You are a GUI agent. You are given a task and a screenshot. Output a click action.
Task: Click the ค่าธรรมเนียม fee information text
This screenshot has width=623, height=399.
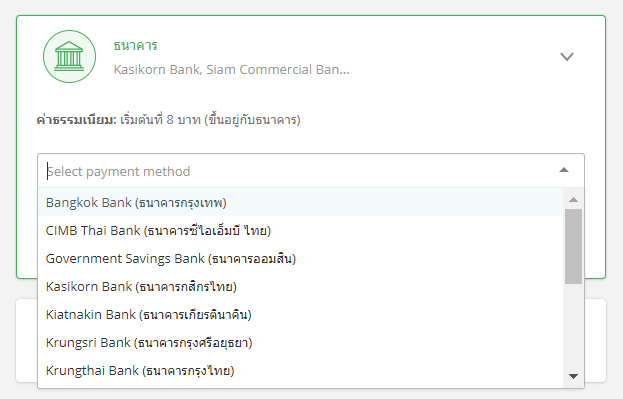click(x=168, y=120)
